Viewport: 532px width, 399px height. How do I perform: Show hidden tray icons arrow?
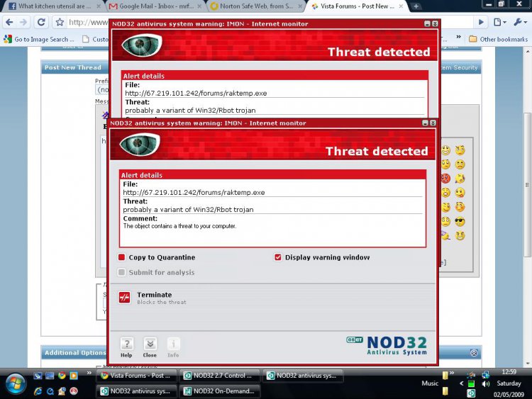(462, 383)
